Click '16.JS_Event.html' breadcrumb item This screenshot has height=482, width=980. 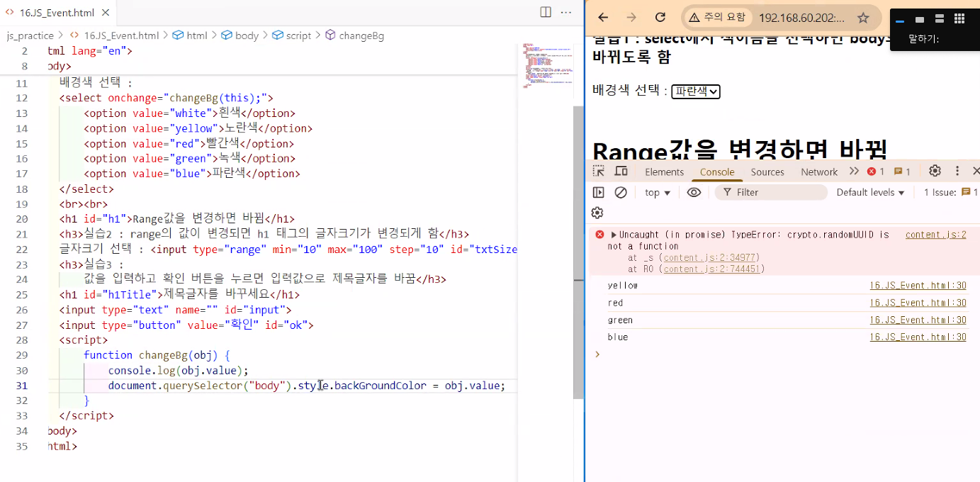[115, 35]
